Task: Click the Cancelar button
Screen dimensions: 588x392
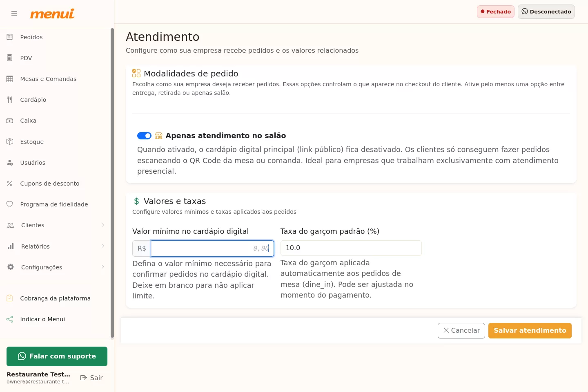Action: 461,331
